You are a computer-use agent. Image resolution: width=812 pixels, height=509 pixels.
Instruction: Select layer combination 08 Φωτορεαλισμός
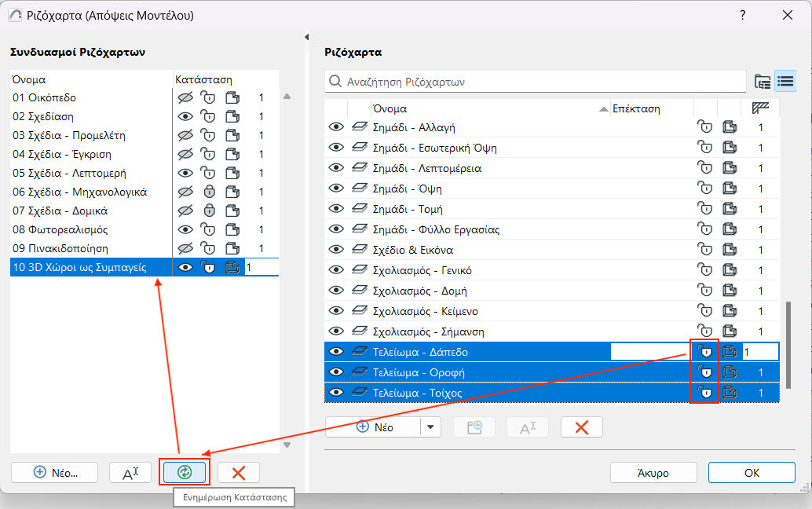tap(60, 229)
